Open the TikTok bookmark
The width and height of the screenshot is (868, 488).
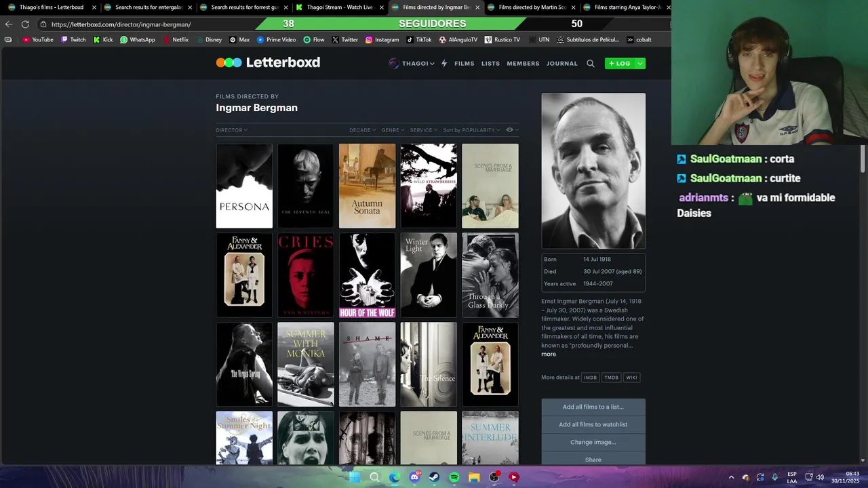coord(419,39)
